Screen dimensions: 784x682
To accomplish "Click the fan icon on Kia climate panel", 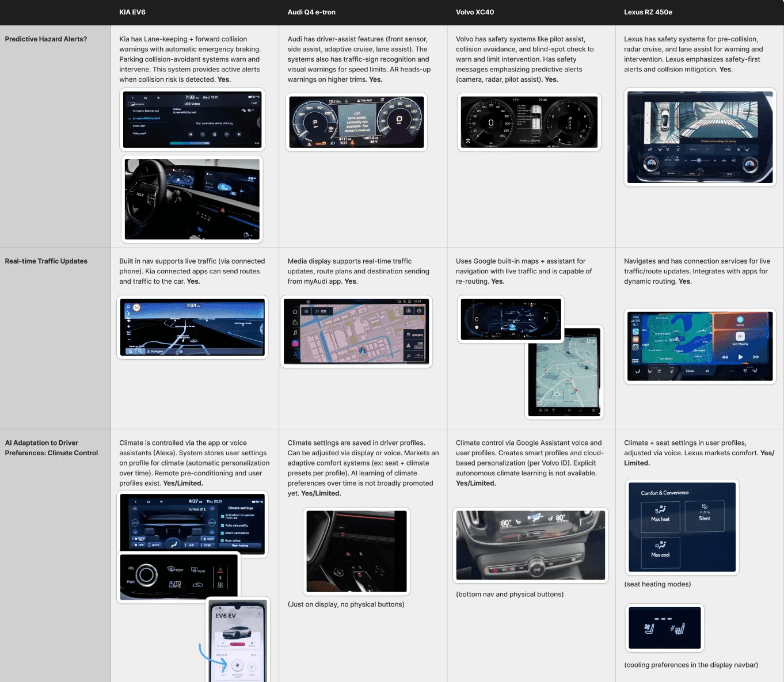I will pyautogui.click(x=220, y=585).
